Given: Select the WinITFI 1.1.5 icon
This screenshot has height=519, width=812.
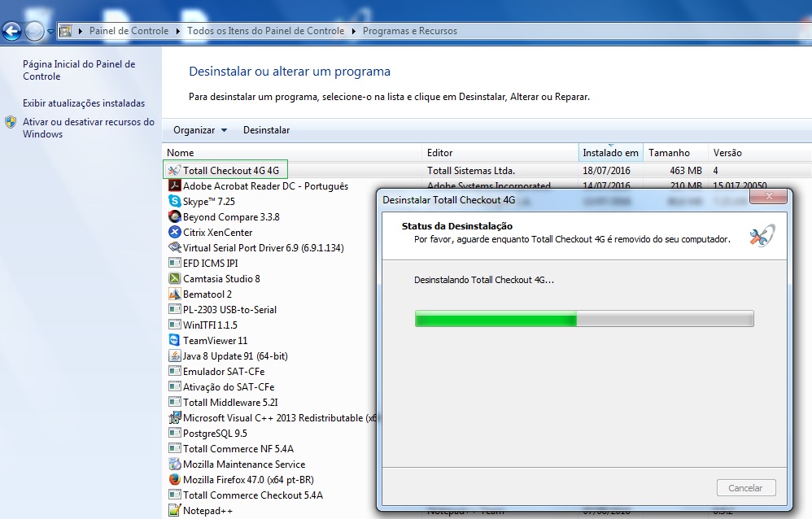Looking at the screenshot, I should pyautogui.click(x=174, y=325).
